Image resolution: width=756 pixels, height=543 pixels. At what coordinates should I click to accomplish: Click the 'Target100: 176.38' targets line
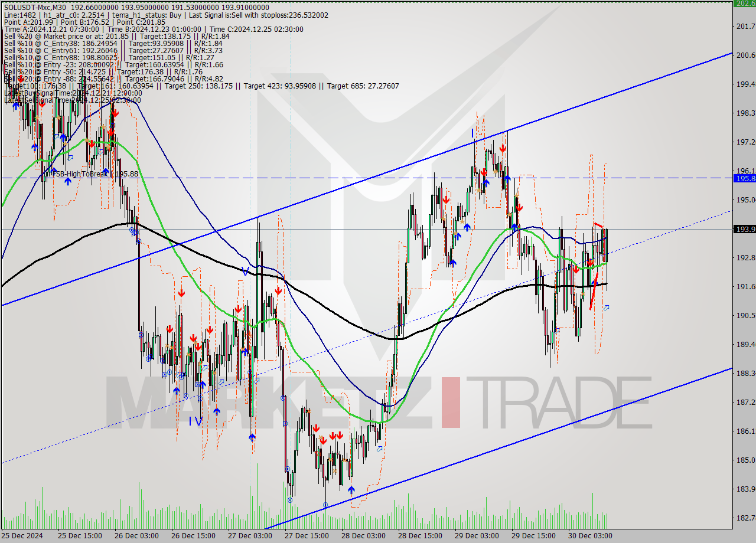[201, 86]
